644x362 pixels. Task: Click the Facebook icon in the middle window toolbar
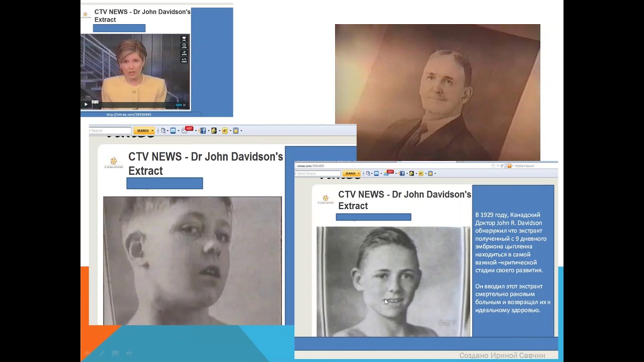tap(203, 131)
